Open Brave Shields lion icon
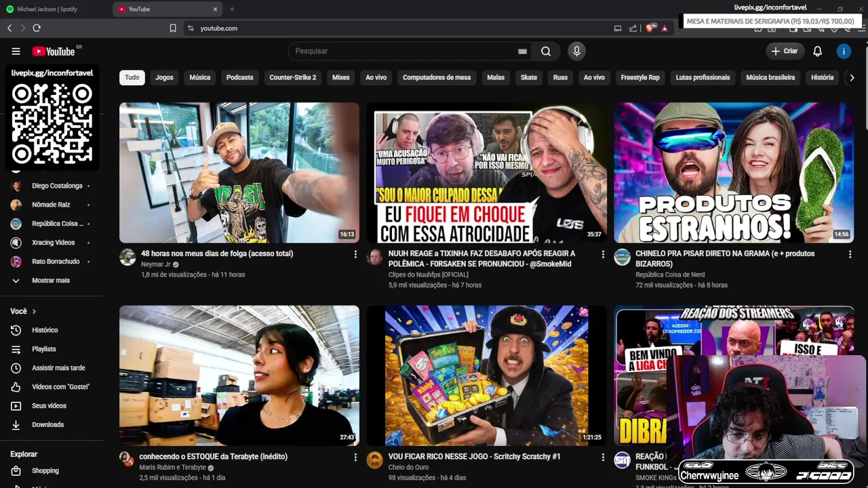Screen dimensions: 868x488 click(x=650, y=28)
